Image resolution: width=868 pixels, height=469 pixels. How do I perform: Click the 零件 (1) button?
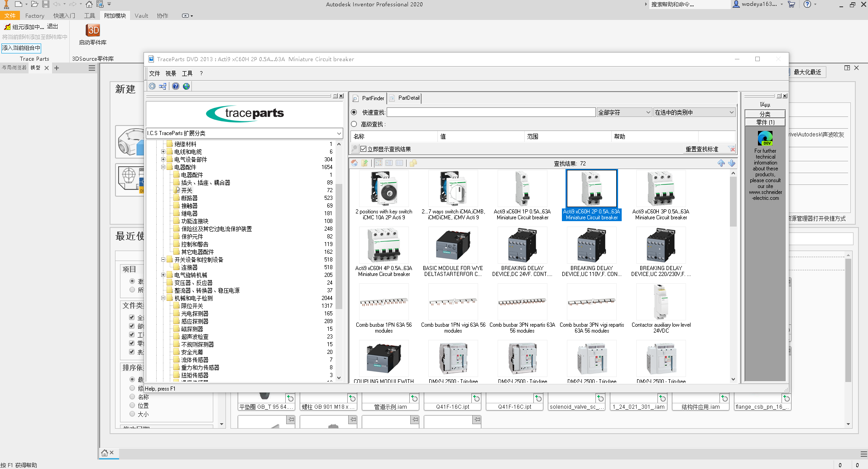coord(765,122)
